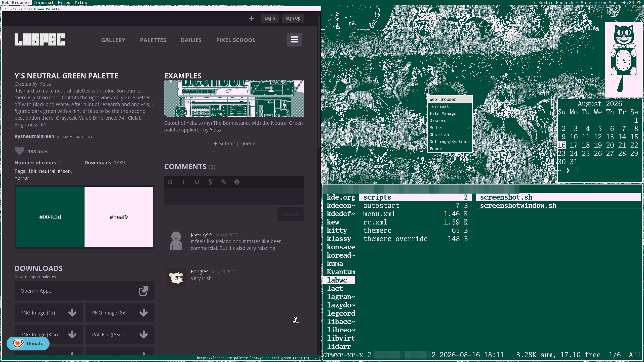Image resolution: width=644 pixels, height=362 pixels.
Task: Open the Gallery page
Action: [x=113, y=40]
